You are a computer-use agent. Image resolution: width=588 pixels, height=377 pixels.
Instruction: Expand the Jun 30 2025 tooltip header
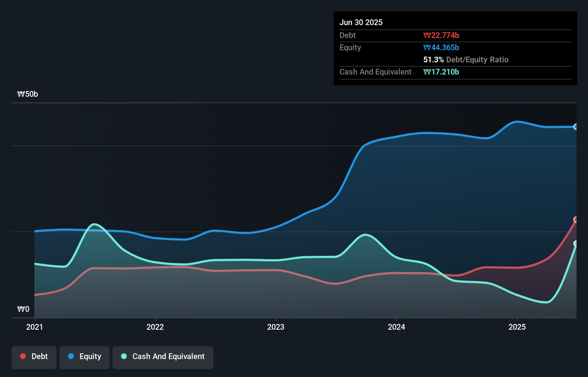[361, 22]
